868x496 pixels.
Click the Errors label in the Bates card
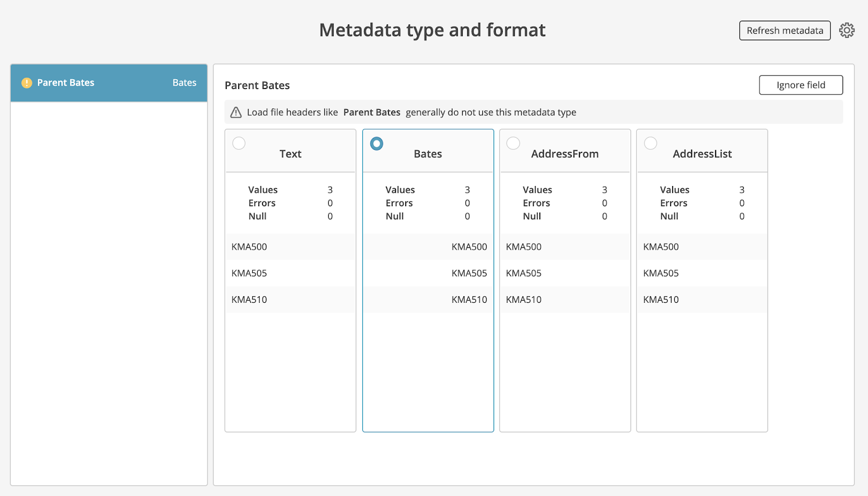[399, 203]
